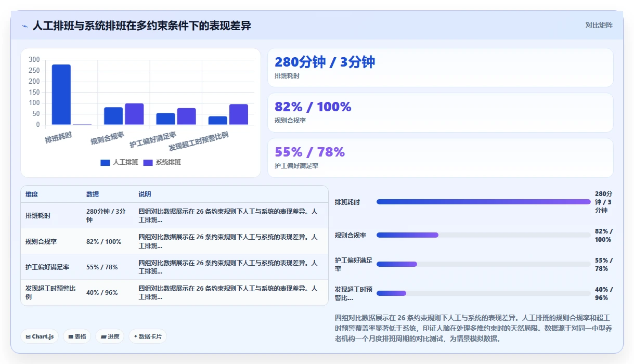Image resolution: width=634 pixels, height=364 pixels.
Task: Click the 发现超工时预警比... progress bar
Action: 484,293
